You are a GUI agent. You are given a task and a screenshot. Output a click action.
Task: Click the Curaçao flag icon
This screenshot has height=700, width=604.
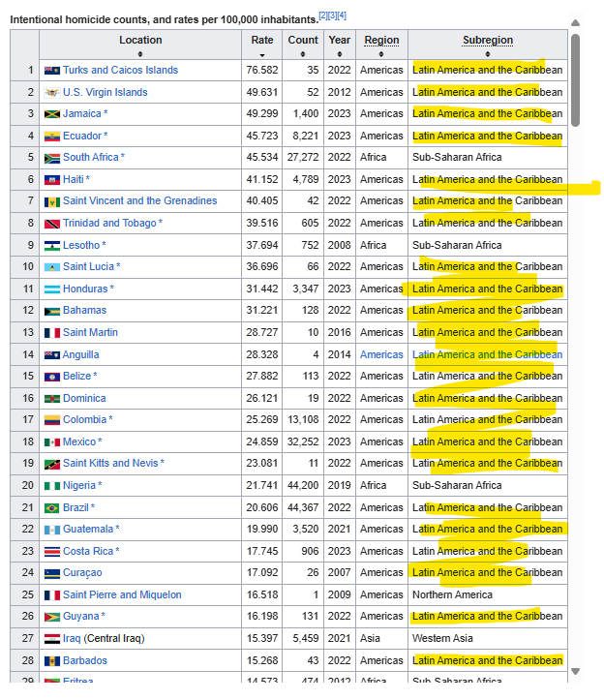[x=51, y=574]
